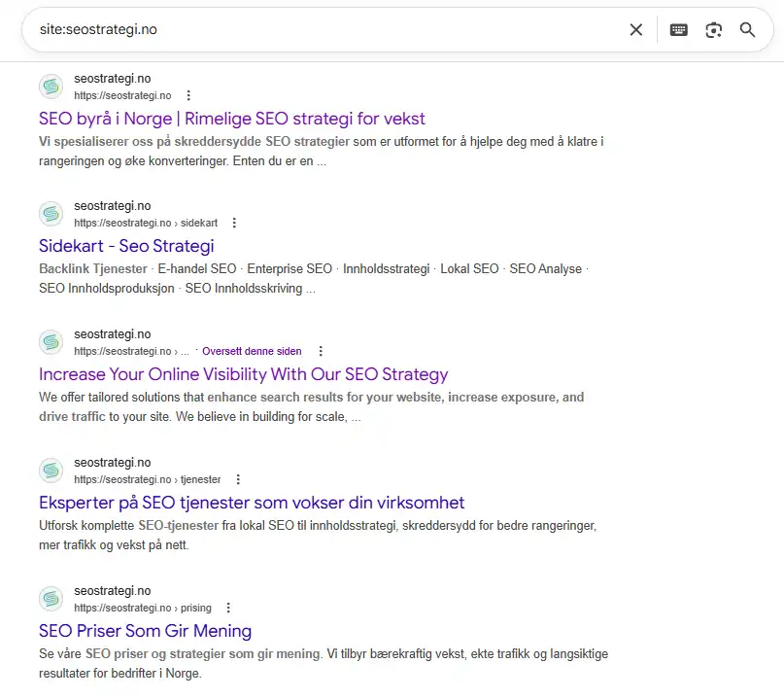784x698 pixels.
Task: Click favicon of the prising result
Action: 51,599
